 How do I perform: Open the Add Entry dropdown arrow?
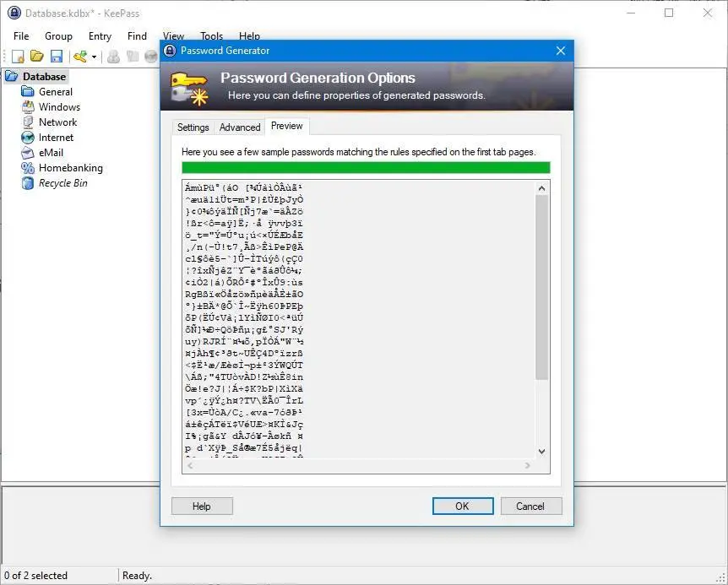coord(95,57)
